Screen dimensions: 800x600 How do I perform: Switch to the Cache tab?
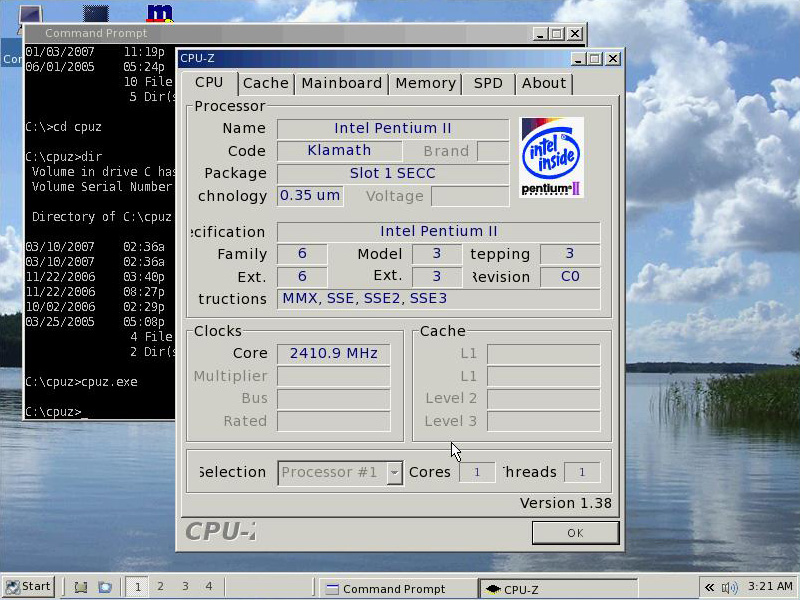point(265,83)
